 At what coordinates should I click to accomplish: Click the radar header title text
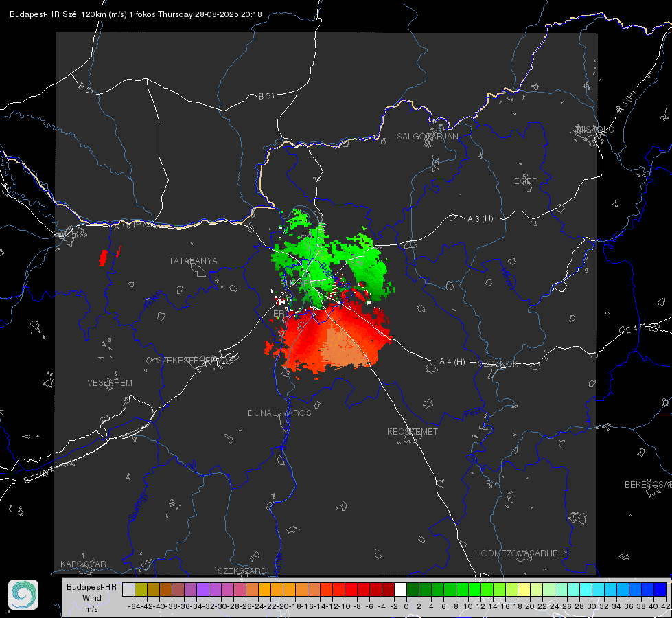click(x=135, y=14)
